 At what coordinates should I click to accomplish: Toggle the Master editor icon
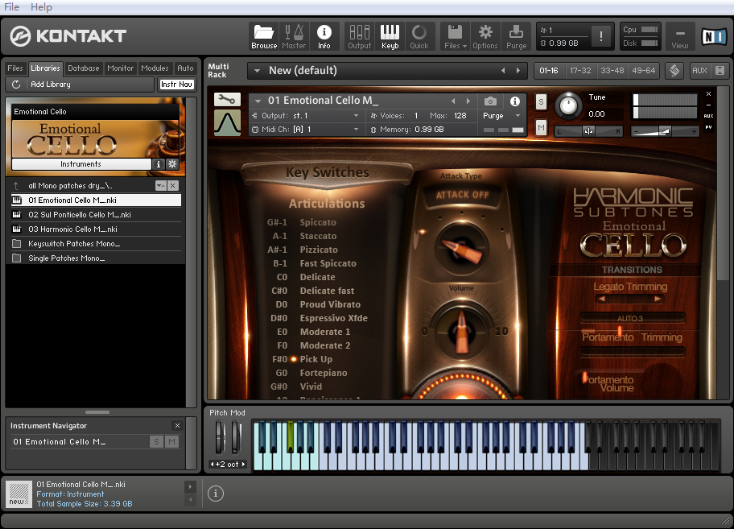294,37
